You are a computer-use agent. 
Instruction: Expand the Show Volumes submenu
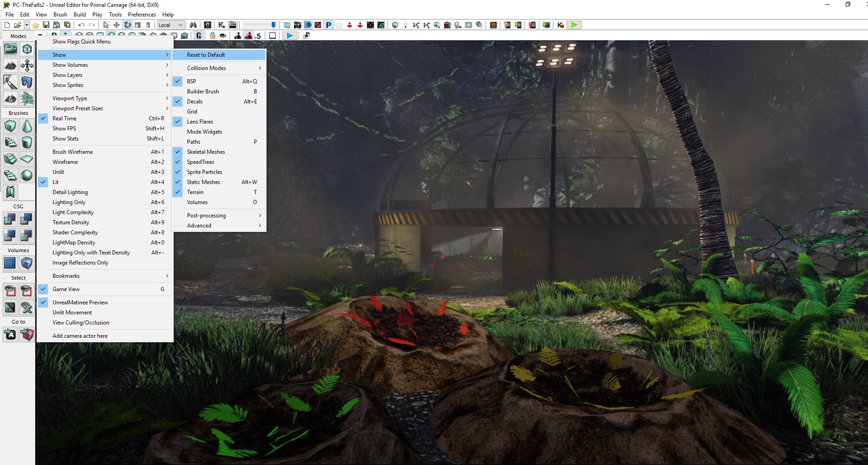click(x=105, y=65)
